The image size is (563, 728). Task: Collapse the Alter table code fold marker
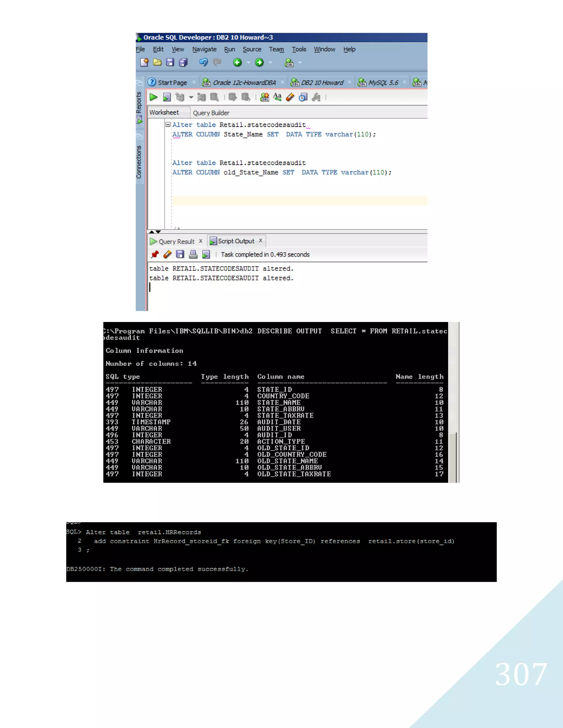coord(168,124)
